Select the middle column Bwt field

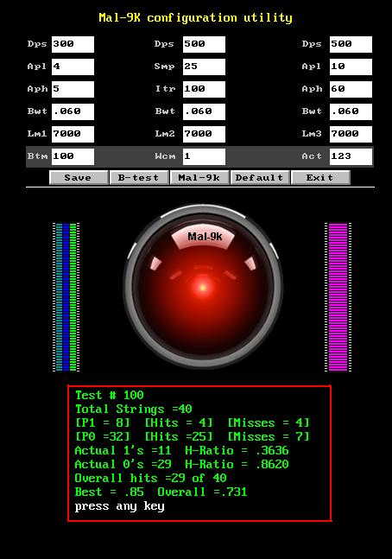[204, 111]
